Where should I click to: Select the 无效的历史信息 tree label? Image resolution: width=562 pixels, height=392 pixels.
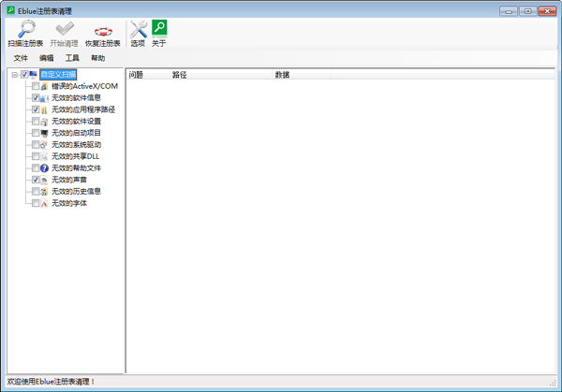click(x=76, y=192)
